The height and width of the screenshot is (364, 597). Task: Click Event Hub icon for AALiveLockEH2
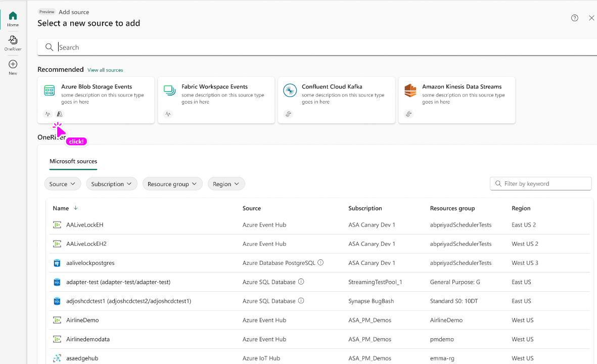coord(57,244)
